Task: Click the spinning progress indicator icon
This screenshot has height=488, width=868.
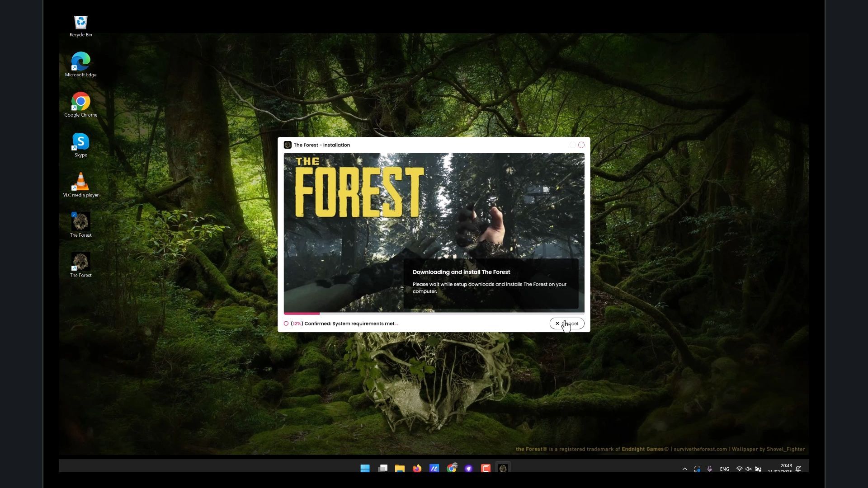Action: tap(286, 324)
